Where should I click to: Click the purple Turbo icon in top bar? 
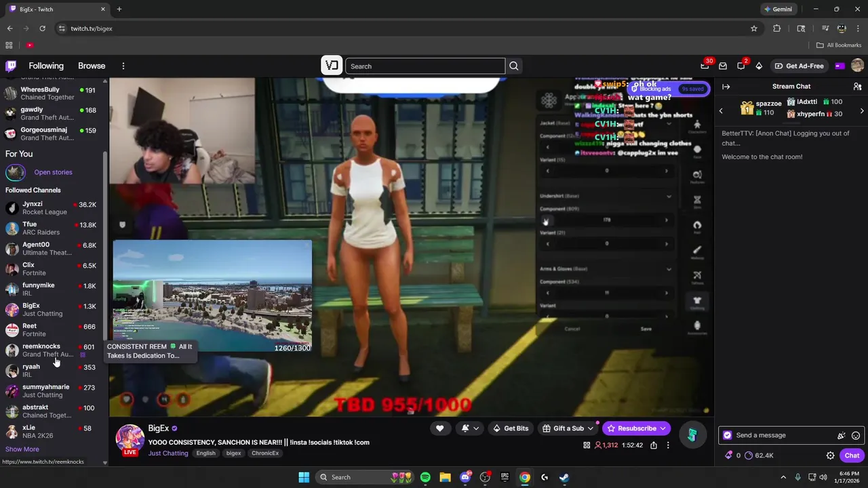click(840, 66)
